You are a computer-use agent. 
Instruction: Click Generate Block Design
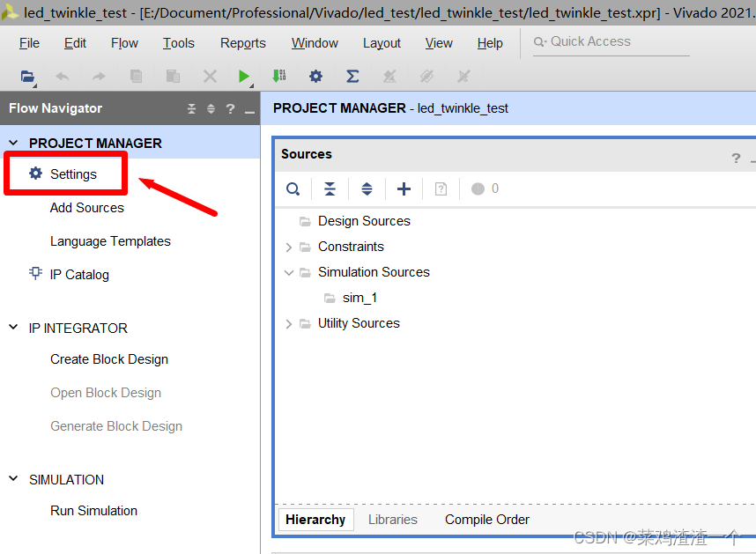[116, 426]
